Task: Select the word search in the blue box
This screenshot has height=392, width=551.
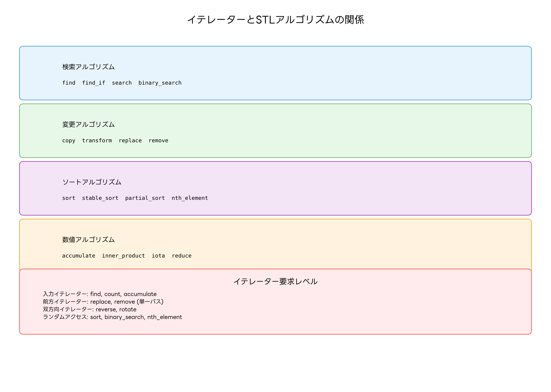Action: (x=122, y=83)
